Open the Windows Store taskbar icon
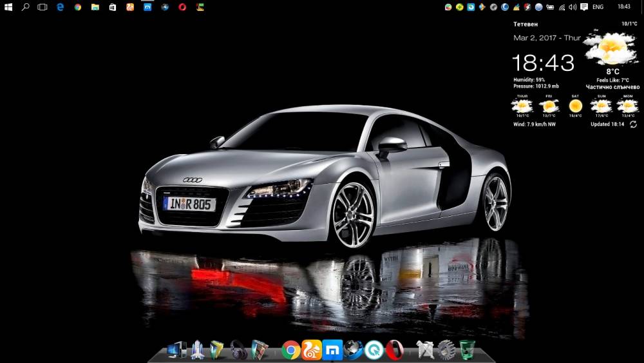This screenshot has width=644, height=363. (x=113, y=7)
